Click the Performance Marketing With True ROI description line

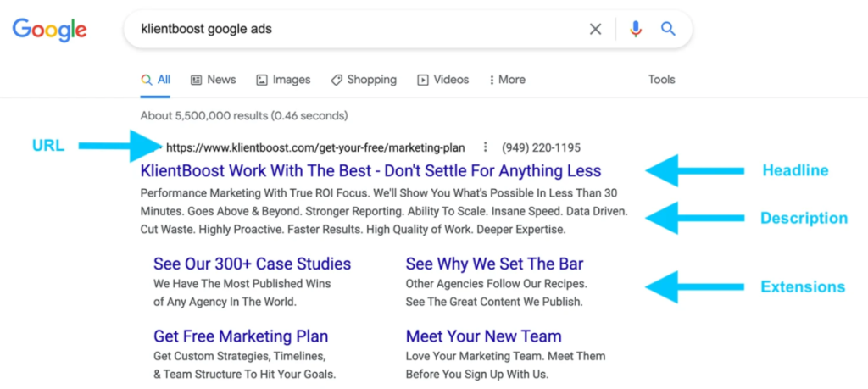379,193
